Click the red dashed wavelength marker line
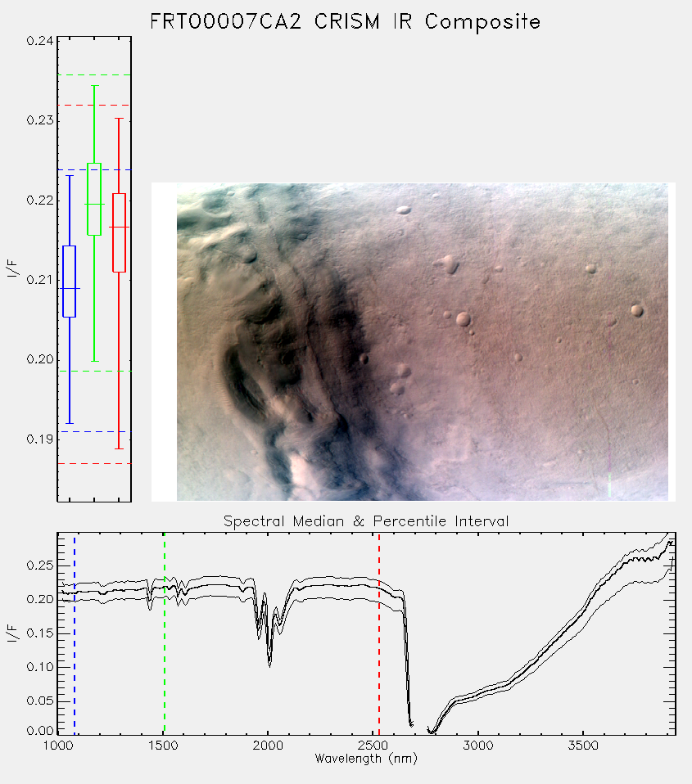Image resolution: width=692 pixels, height=784 pixels. (379, 633)
